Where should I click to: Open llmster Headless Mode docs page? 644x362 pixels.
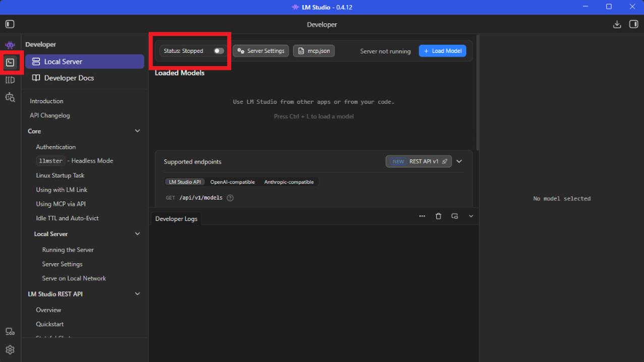pyautogui.click(x=75, y=161)
